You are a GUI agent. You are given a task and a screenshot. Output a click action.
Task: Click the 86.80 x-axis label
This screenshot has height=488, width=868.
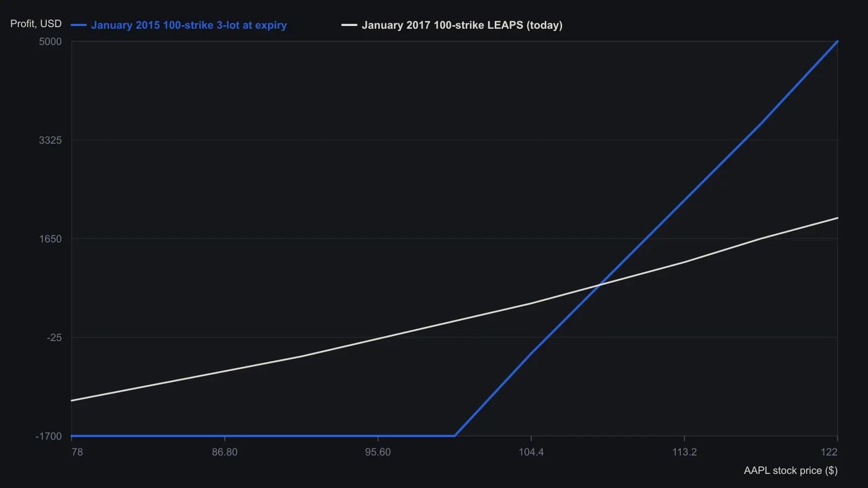[225, 452]
